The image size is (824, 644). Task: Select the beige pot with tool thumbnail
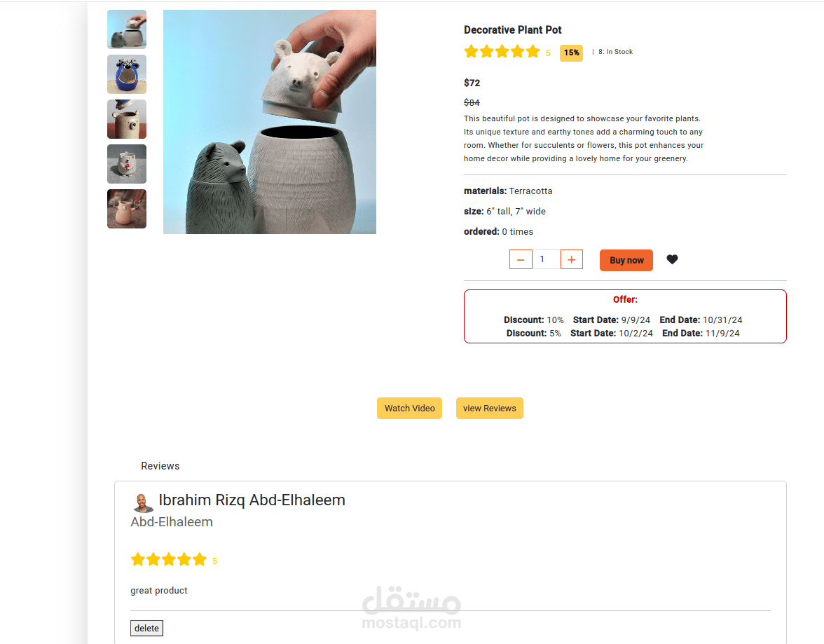pyautogui.click(x=127, y=119)
